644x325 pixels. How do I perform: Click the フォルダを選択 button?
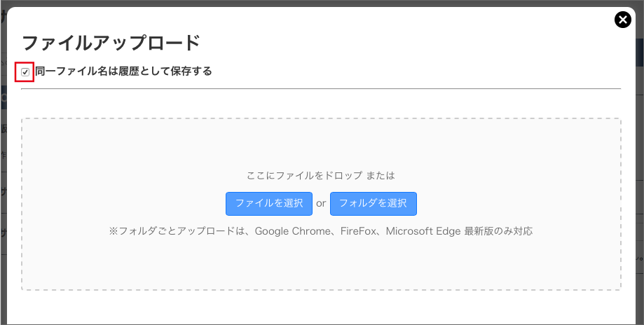pyautogui.click(x=374, y=204)
